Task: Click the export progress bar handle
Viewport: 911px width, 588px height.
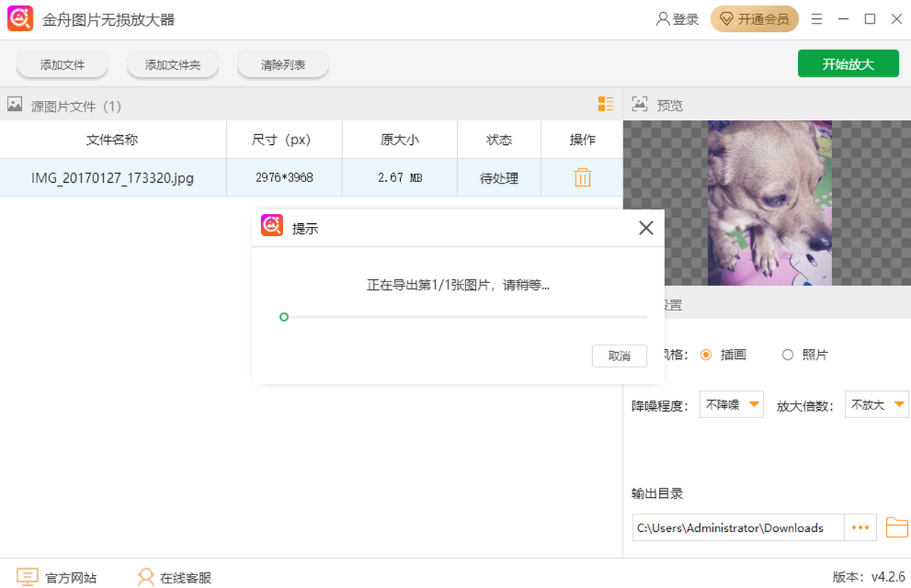Action: pyautogui.click(x=284, y=316)
